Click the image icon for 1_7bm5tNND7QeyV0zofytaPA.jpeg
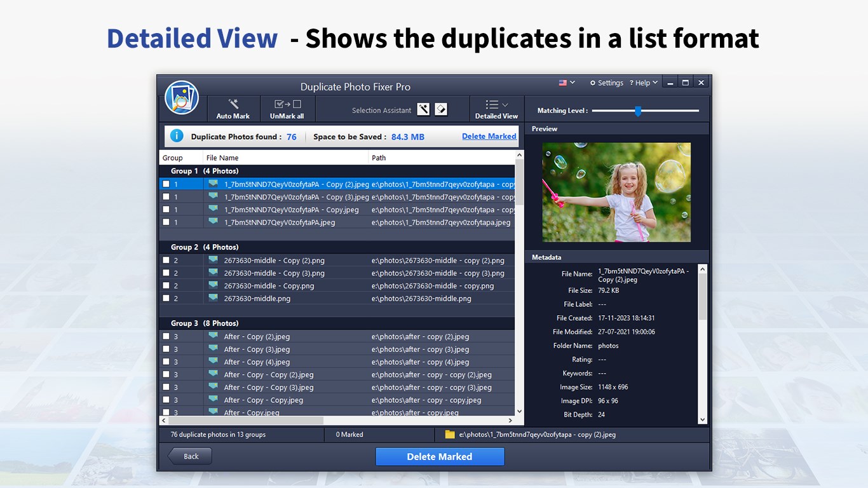Image resolution: width=868 pixels, height=488 pixels. tap(213, 222)
